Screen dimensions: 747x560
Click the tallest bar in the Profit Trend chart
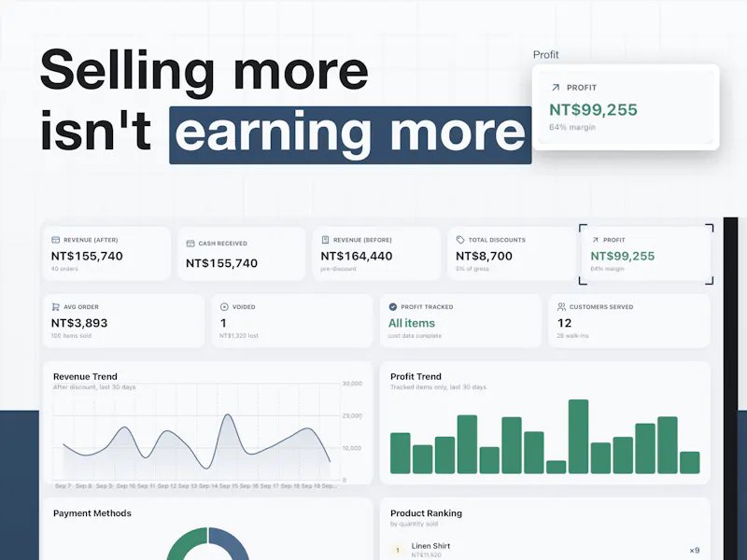tap(578, 437)
